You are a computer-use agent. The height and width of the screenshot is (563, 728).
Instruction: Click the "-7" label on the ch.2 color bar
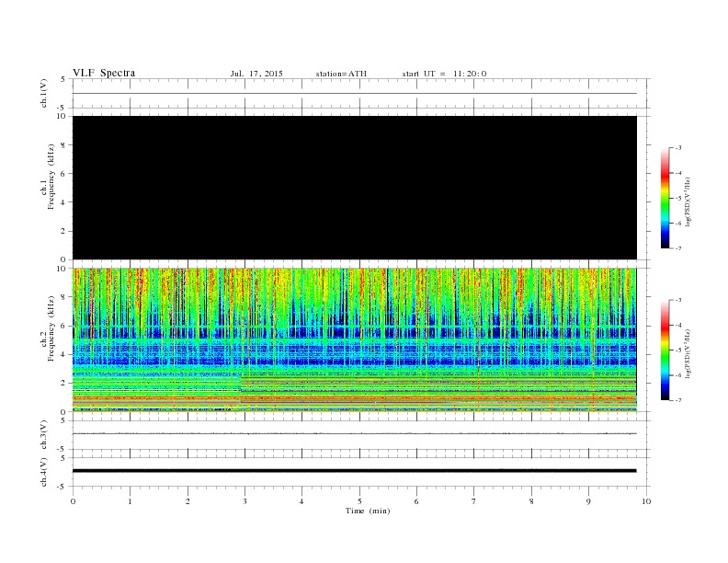678,400
